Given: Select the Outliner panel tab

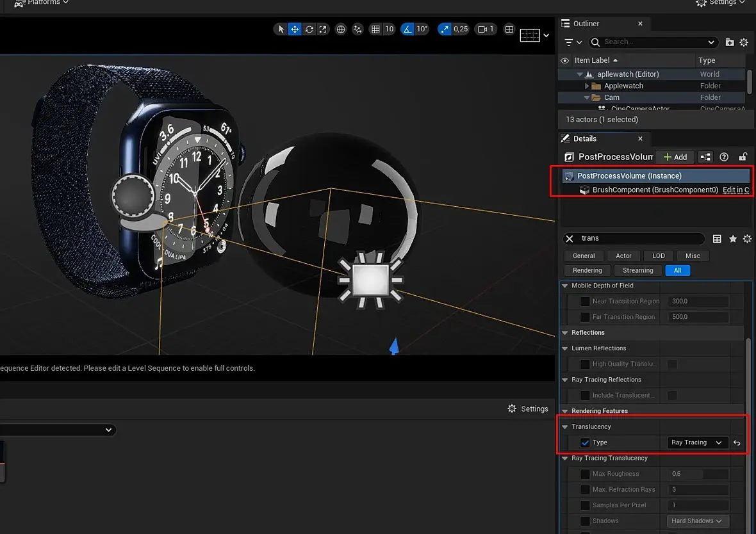Looking at the screenshot, I should (x=586, y=24).
